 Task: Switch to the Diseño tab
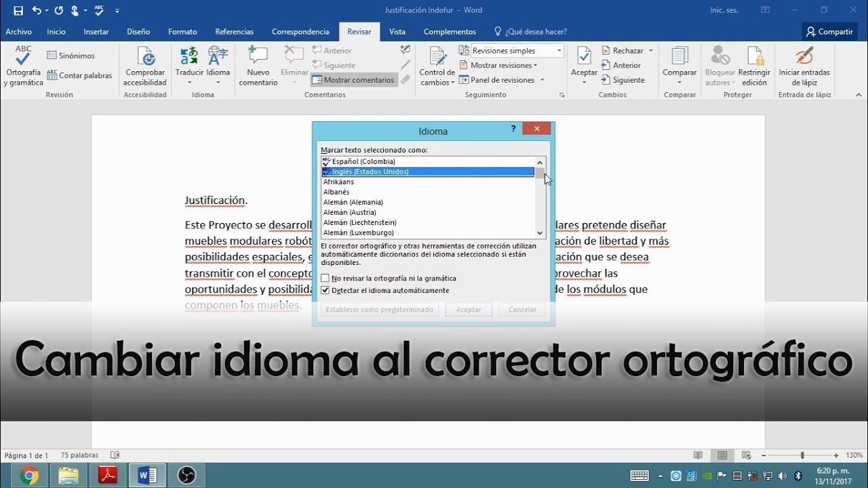point(138,32)
